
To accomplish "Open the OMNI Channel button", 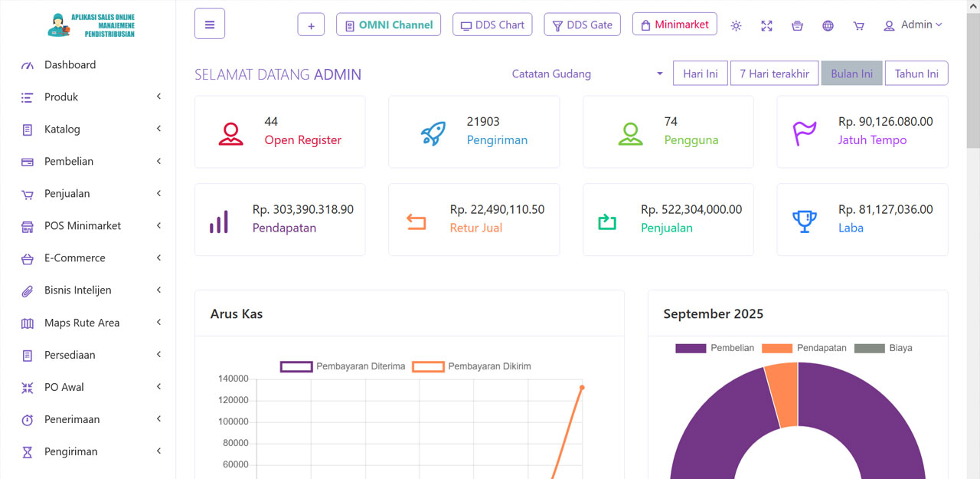I will [388, 25].
